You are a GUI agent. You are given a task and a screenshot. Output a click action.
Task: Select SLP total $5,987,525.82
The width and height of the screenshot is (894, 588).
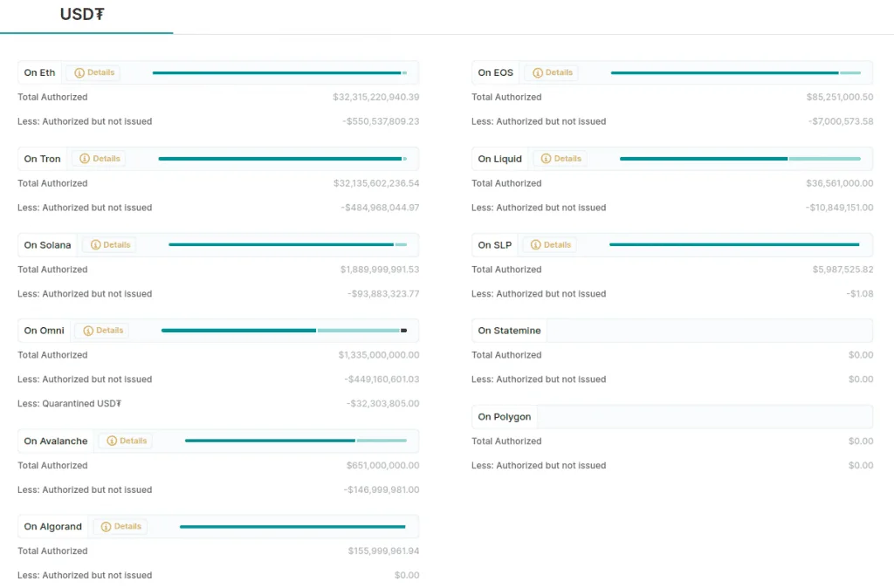tap(842, 269)
